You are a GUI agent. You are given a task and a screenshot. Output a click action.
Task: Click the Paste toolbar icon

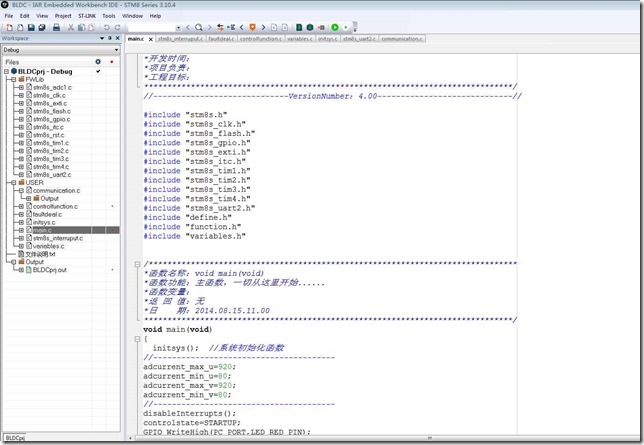click(92, 28)
